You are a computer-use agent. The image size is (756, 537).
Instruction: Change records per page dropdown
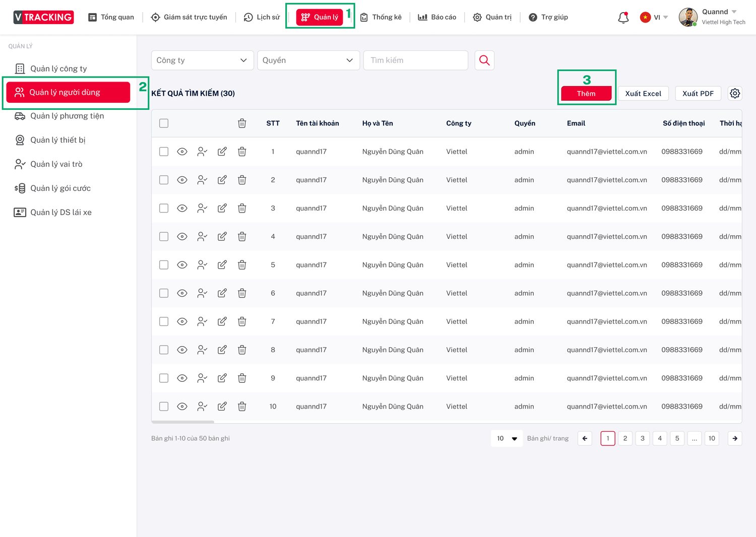pyautogui.click(x=507, y=438)
